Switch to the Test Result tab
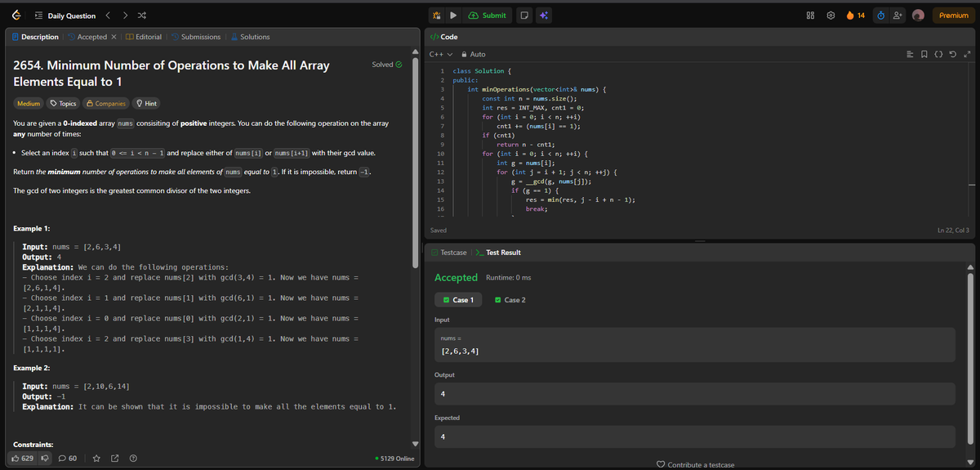 [x=497, y=253]
